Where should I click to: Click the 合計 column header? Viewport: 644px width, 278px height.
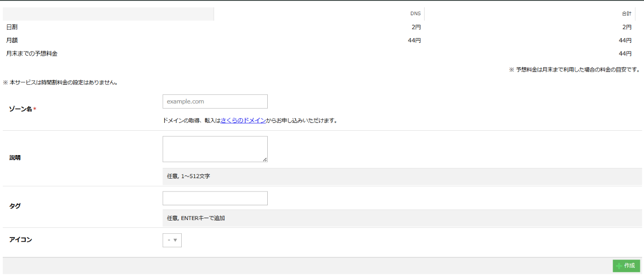pos(627,14)
